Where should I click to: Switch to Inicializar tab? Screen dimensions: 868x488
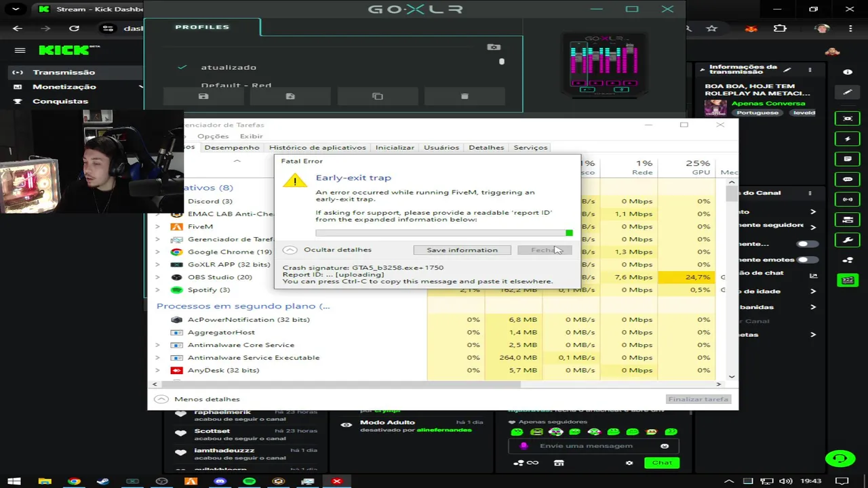tap(395, 147)
